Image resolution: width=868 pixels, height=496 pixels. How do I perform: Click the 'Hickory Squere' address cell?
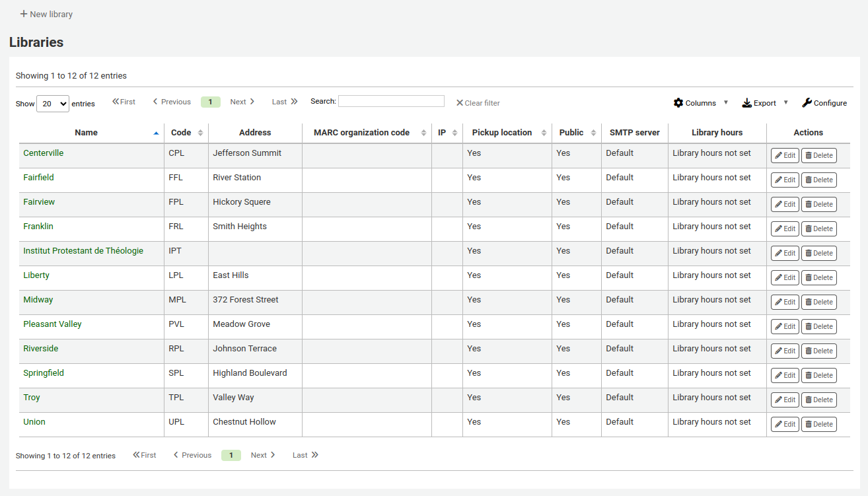click(255, 205)
